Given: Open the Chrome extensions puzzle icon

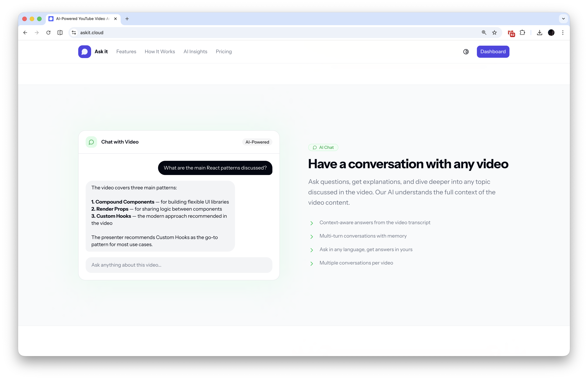Looking at the screenshot, I should coord(522,32).
